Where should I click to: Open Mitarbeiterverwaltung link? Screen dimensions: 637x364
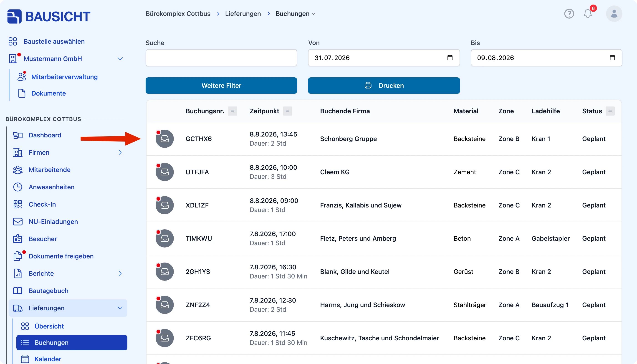[x=65, y=77]
